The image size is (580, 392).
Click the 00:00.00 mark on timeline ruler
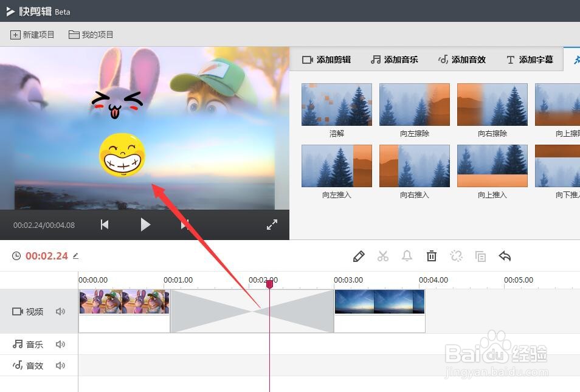[93, 280]
